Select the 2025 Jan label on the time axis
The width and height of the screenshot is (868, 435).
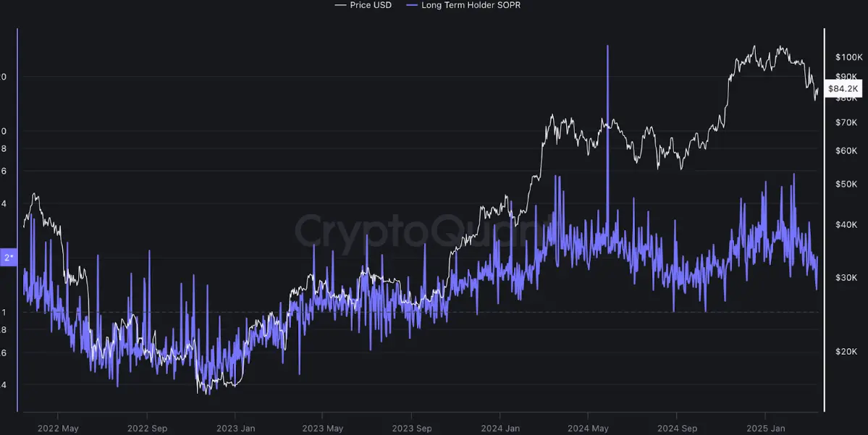pyautogui.click(x=765, y=428)
